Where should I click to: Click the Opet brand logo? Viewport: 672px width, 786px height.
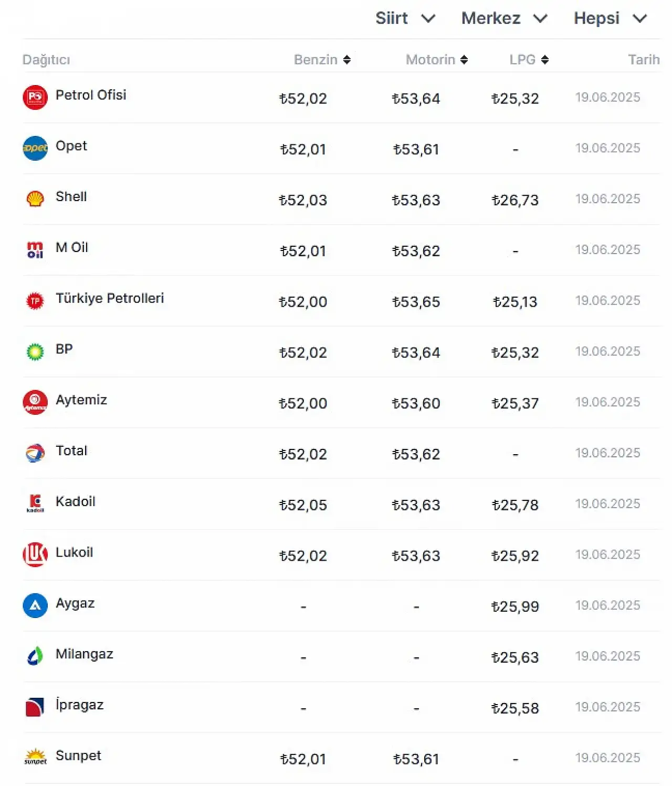pyautogui.click(x=35, y=148)
